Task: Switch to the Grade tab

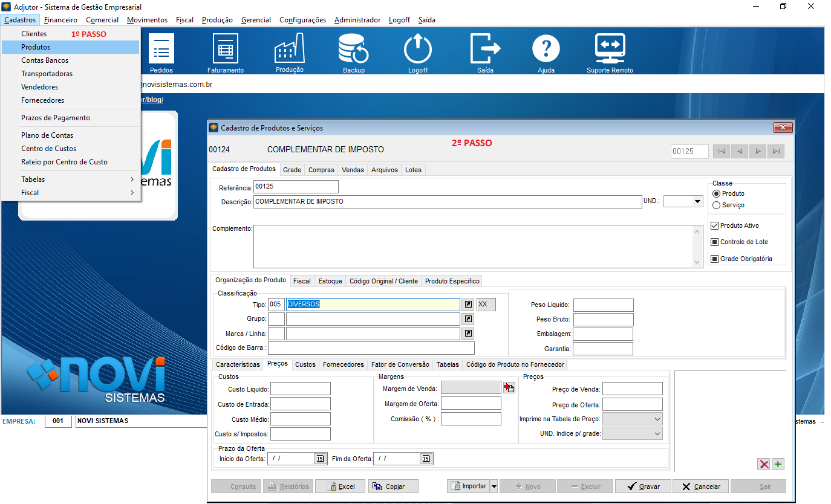Action: (292, 170)
